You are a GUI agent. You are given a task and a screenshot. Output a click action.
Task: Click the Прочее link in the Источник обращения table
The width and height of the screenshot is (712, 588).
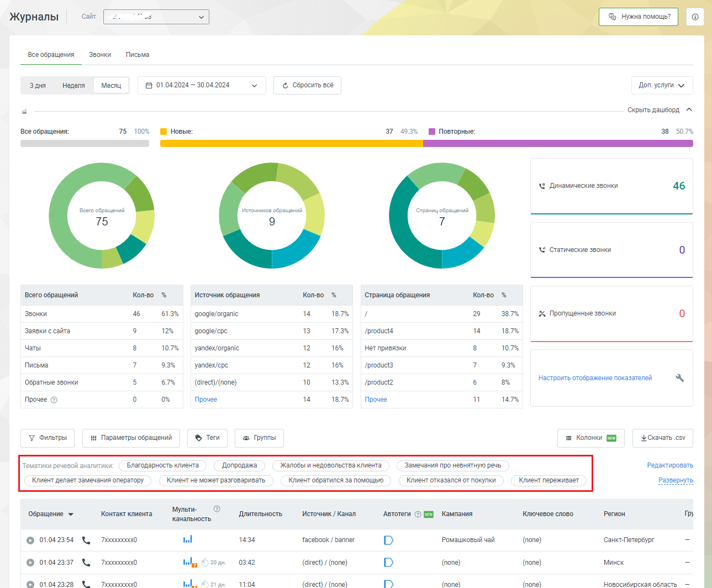click(x=205, y=400)
